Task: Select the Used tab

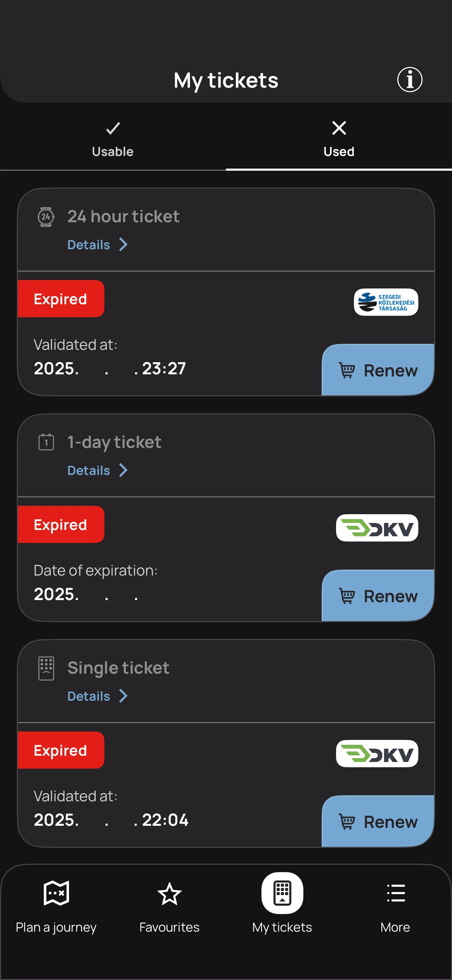Action: (x=338, y=139)
